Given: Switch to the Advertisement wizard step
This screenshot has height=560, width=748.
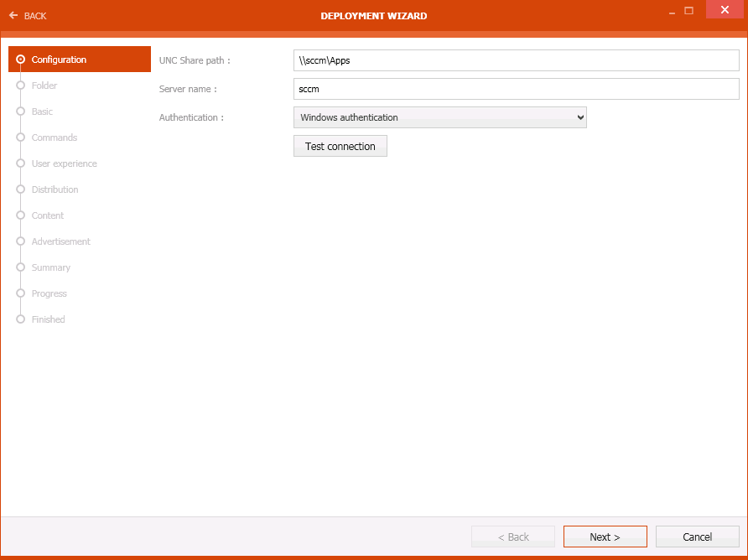Looking at the screenshot, I should [x=60, y=241].
